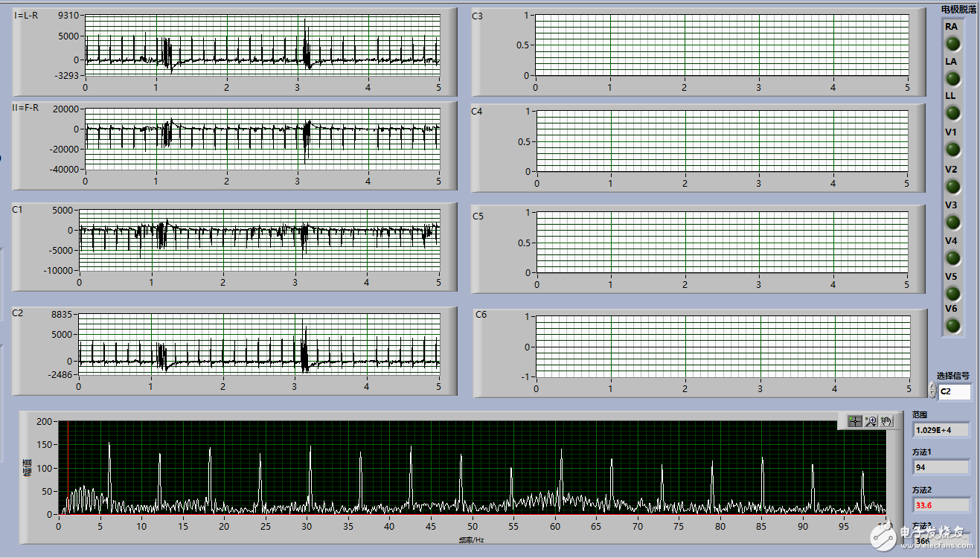Click the empty C3 graph plot
The image size is (980, 558).
[x=722, y=45]
